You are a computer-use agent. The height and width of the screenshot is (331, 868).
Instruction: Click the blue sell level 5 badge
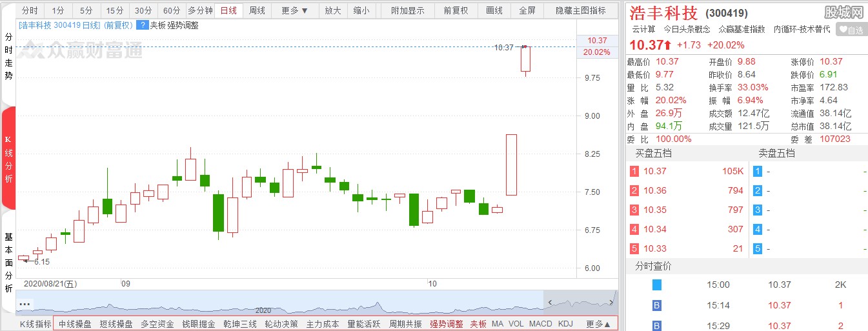[758, 248]
